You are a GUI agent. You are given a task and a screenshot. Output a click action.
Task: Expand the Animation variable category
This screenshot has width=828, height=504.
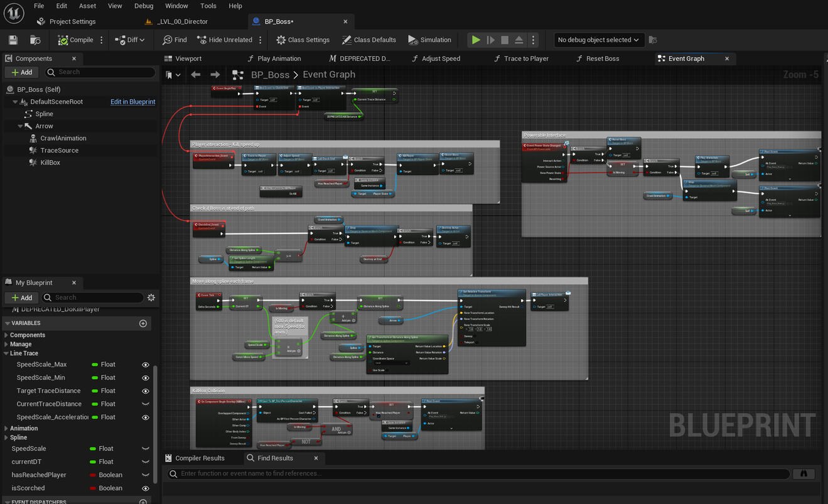coord(6,429)
